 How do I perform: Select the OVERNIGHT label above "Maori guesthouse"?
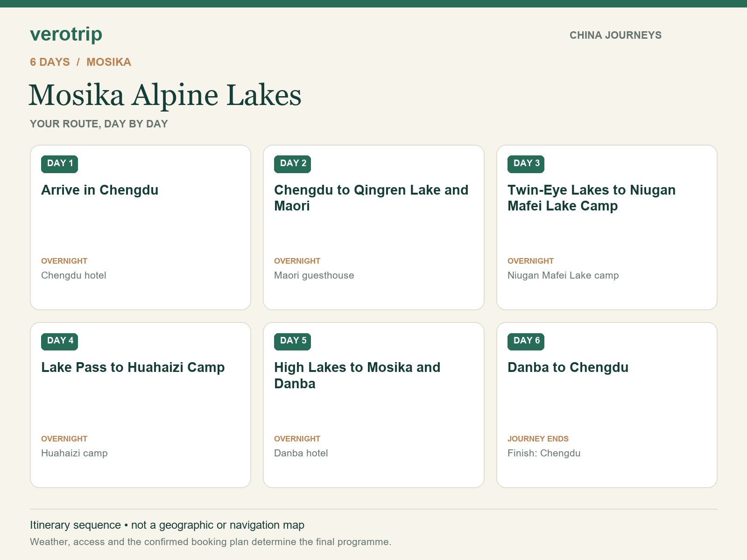click(x=297, y=261)
